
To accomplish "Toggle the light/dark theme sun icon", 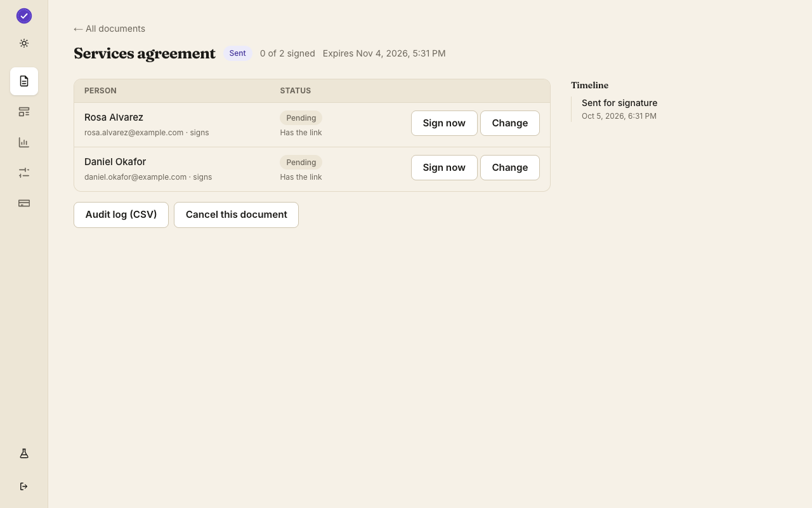I will pos(24,43).
